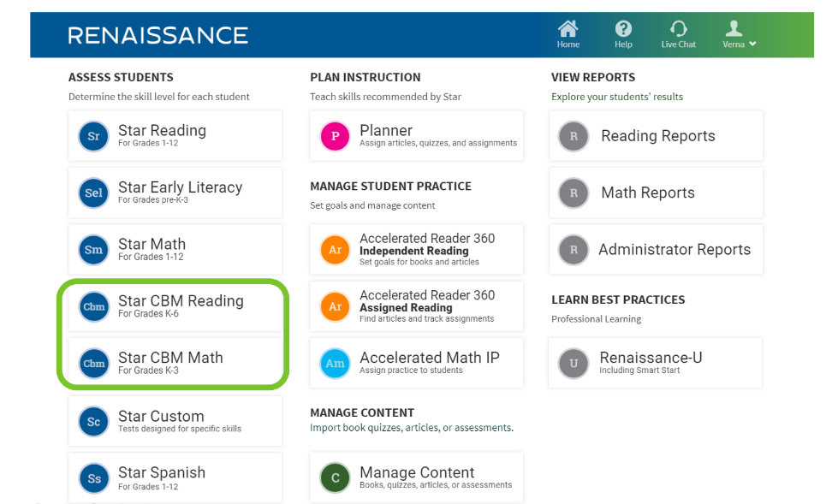Click the Am Accelerated Math icon
Image resolution: width=826 pixels, height=504 pixels.
335,364
